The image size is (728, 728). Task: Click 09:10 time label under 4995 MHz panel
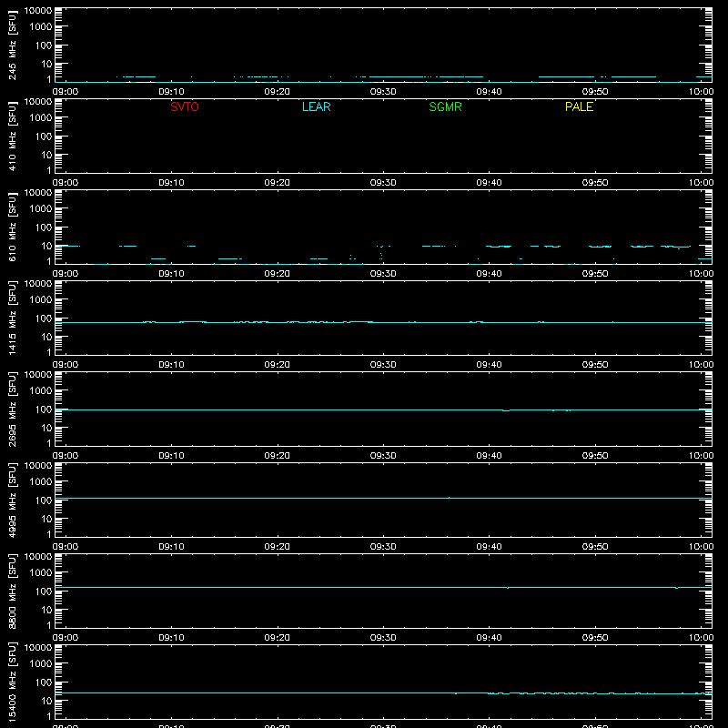[x=171, y=547]
